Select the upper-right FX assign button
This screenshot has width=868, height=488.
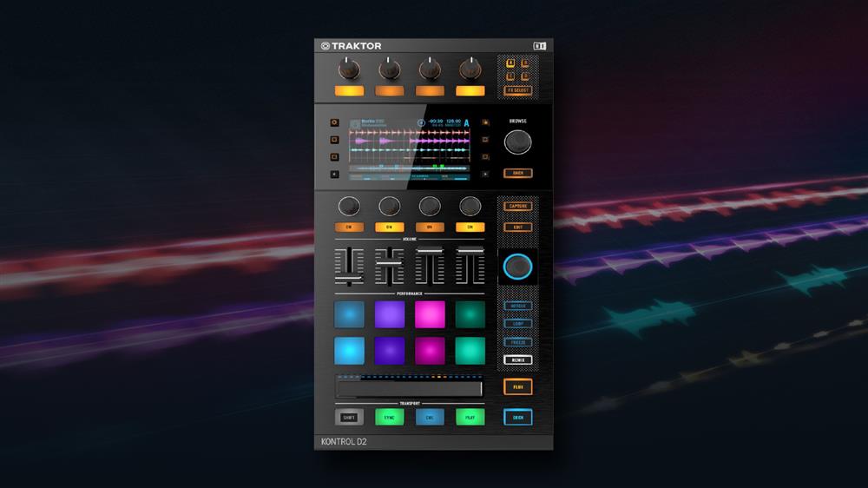tap(525, 63)
